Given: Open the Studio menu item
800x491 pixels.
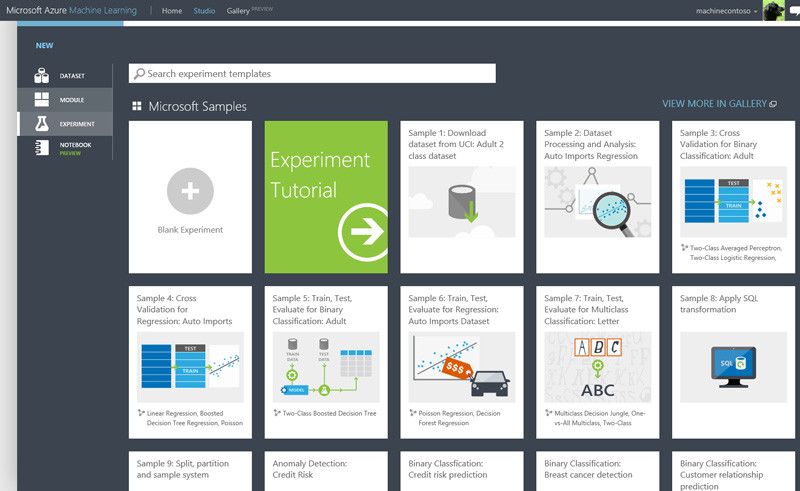Looking at the screenshot, I should [204, 11].
